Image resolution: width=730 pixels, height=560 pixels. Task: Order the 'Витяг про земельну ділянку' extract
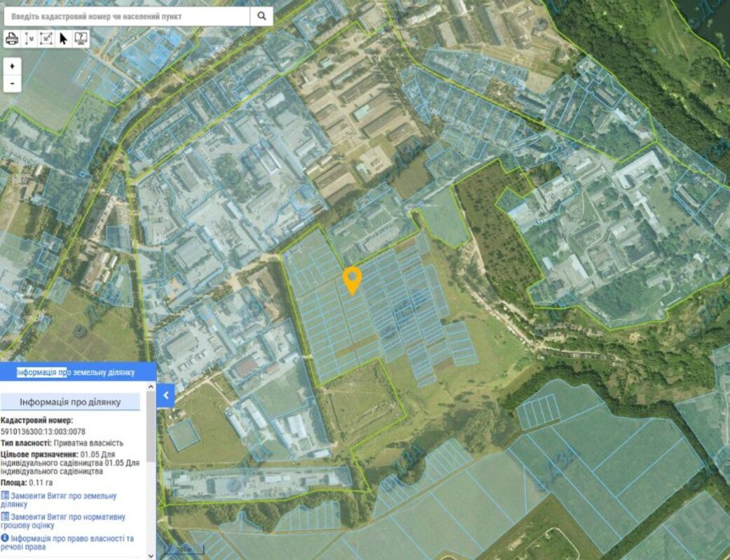tap(63, 500)
